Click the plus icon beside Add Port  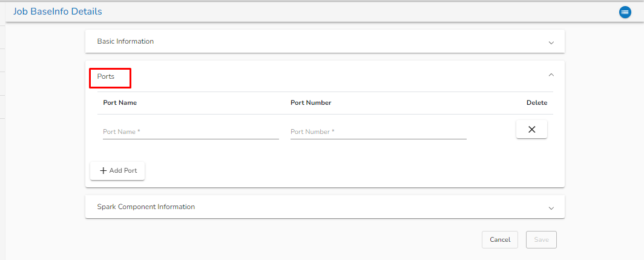coord(103,171)
